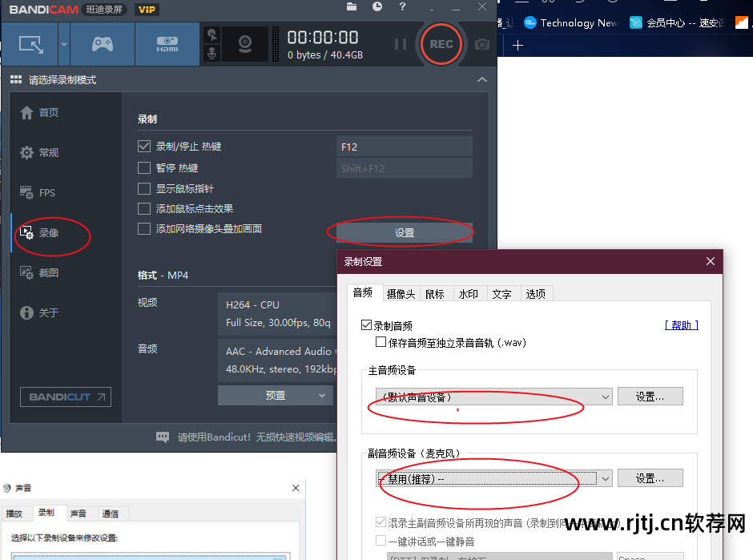This screenshot has height=560, width=753.
Task: Toggle microphone icon in Bandicam toolbar
Action: coord(211,53)
